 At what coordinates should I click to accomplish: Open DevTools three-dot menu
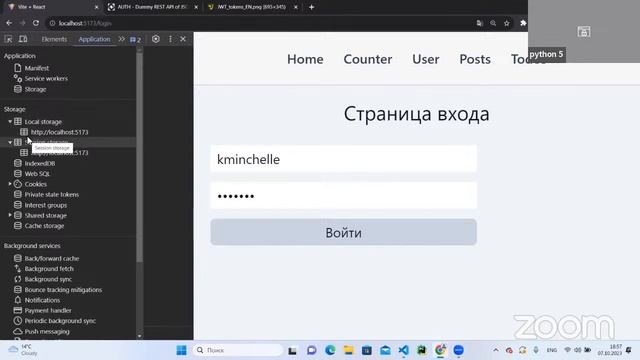coord(170,39)
